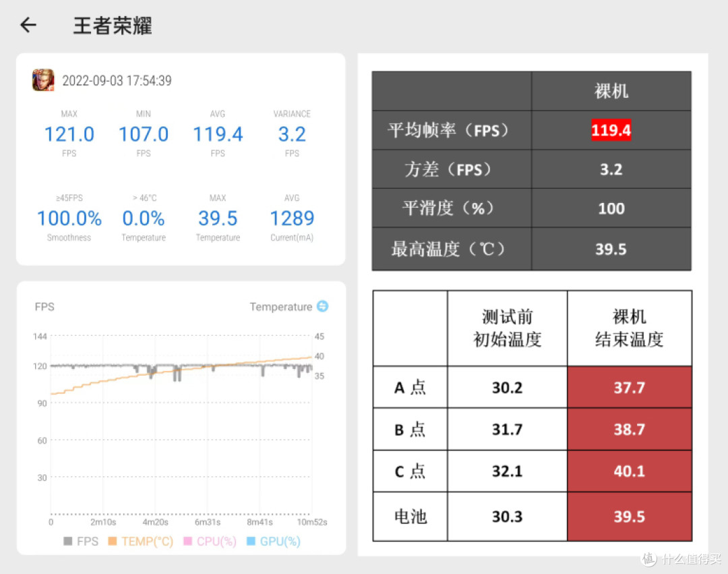
Task: Click the 最高温度（℃） row label
Action: [x=452, y=249]
